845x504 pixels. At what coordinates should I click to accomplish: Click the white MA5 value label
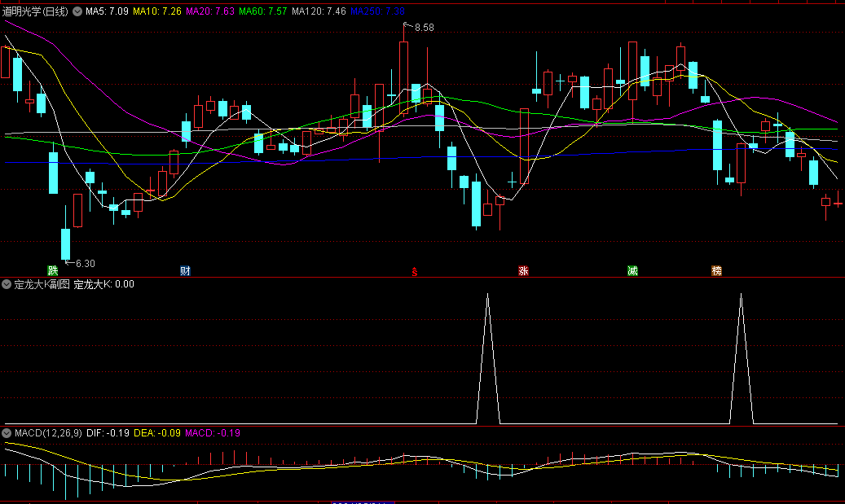coord(106,11)
